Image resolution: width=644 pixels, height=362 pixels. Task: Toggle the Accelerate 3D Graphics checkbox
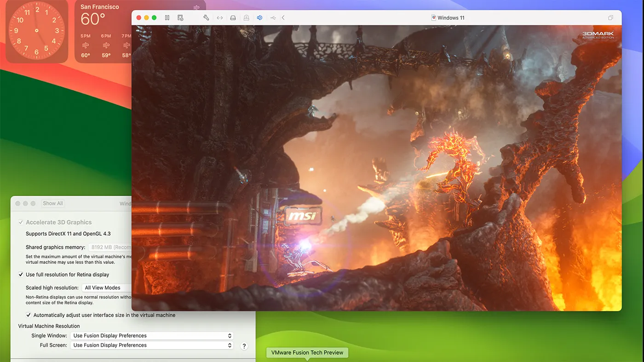[x=21, y=222]
